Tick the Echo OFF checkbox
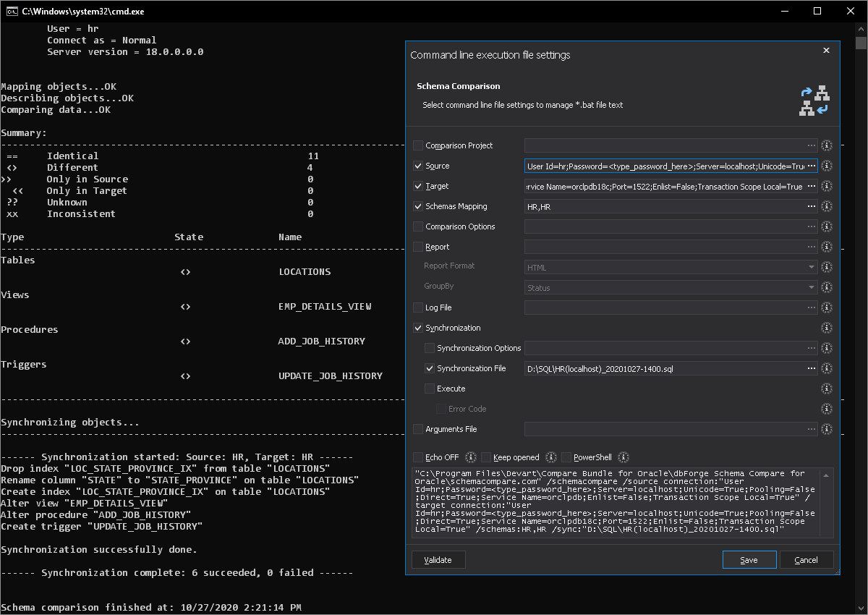The width and height of the screenshot is (868, 615). 418,457
